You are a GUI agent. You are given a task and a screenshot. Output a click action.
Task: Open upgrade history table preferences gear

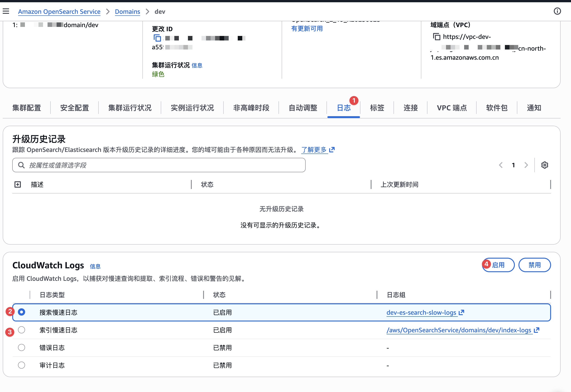545,165
